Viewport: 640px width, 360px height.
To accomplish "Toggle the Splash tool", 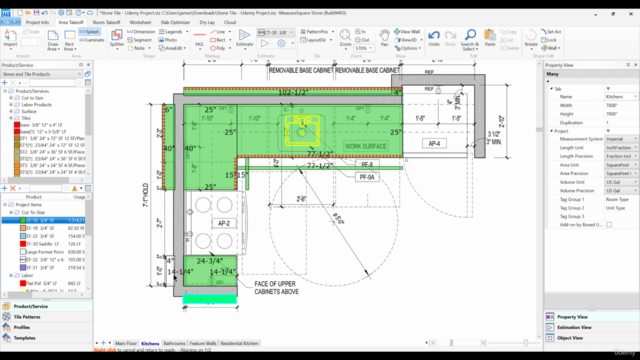I will [89, 31].
